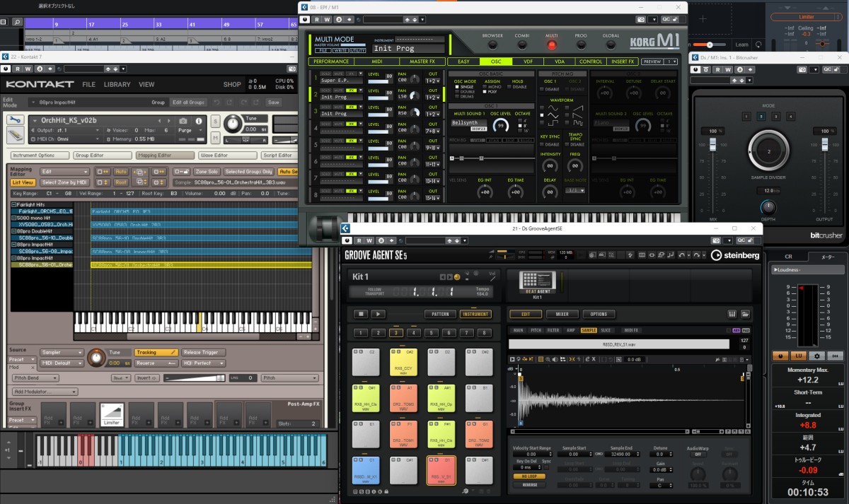Toggle List View in Kontakt mapping editor

(22, 182)
